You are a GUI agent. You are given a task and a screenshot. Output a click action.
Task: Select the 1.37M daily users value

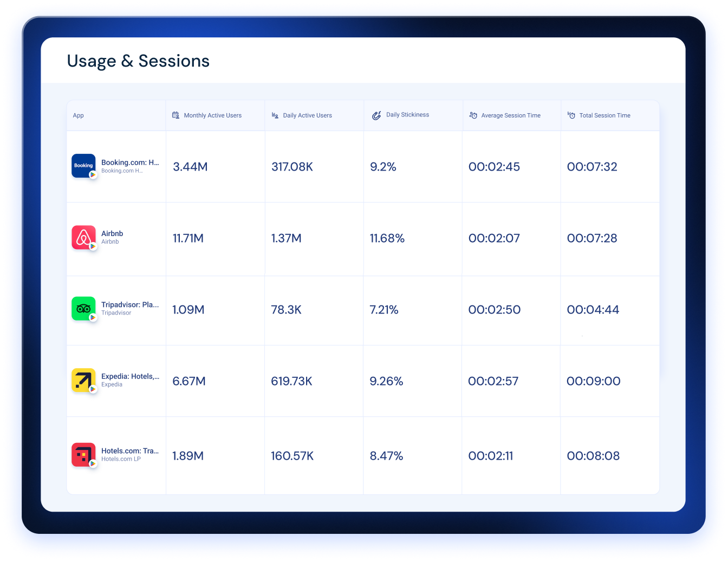click(287, 238)
